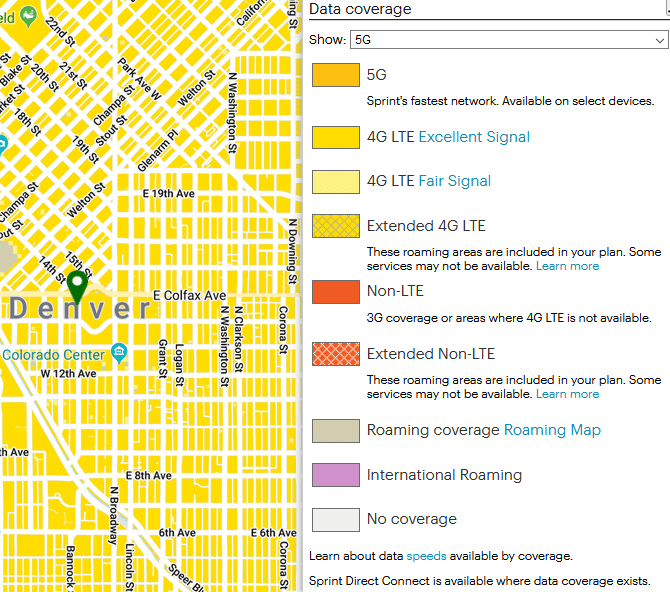Click the 21st St street label
Screen dimensions: 670x592
73,76
